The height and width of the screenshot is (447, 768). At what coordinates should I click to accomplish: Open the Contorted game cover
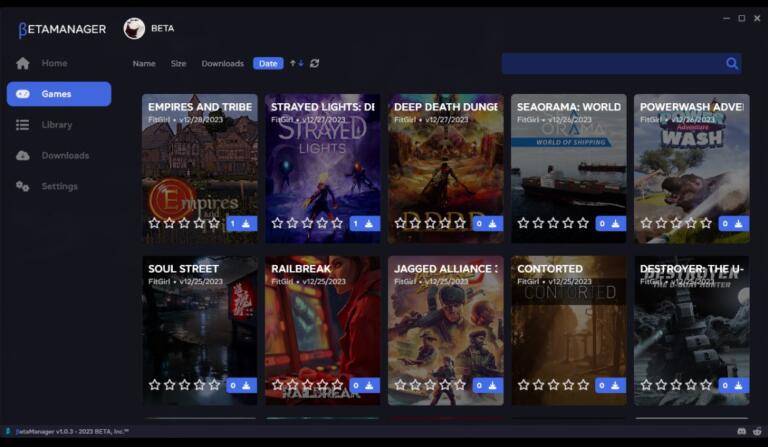pyautogui.click(x=569, y=328)
